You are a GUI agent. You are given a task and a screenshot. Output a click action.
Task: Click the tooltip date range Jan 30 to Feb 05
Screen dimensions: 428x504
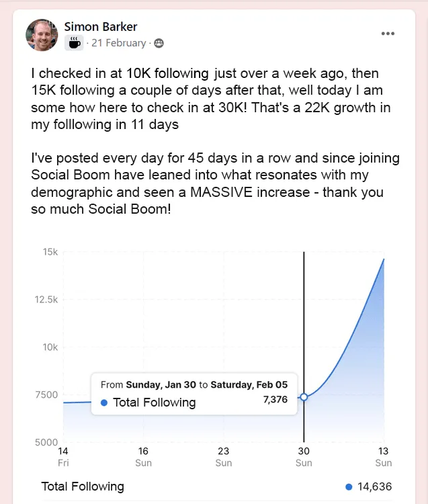click(x=194, y=385)
